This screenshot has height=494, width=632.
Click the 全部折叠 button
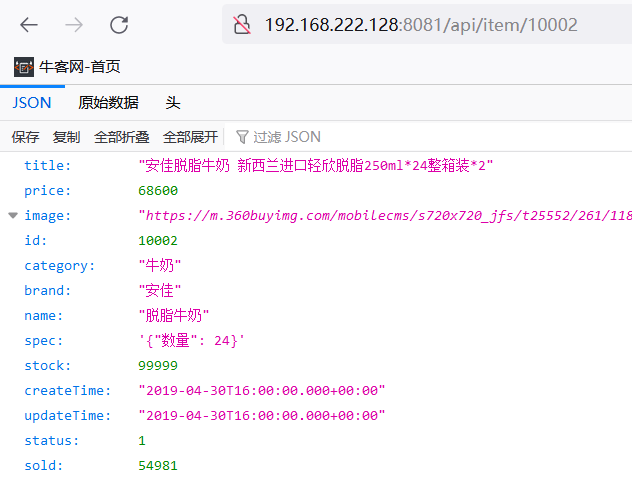(x=122, y=137)
